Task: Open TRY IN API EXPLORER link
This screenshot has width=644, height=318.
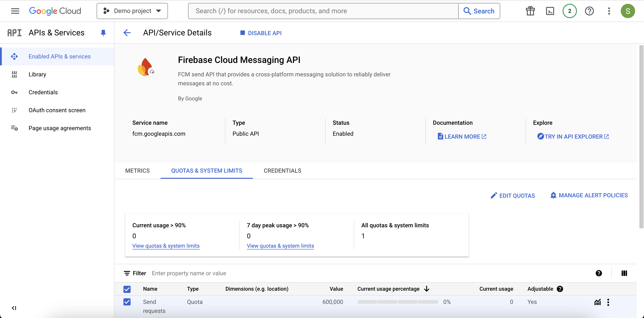Action: [x=573, y=136]
